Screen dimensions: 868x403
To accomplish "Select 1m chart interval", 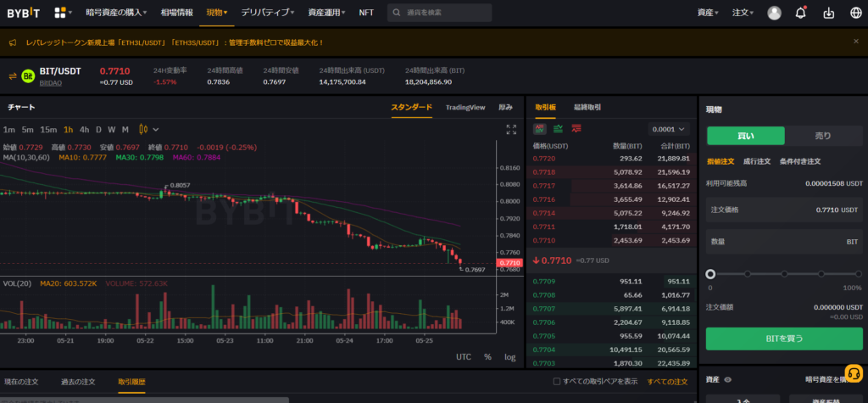I will (x=8, y=130).
